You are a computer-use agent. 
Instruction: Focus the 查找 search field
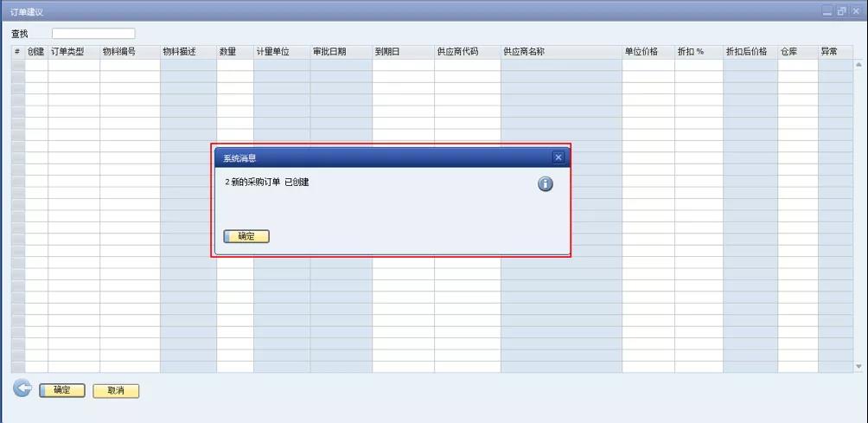93,34
